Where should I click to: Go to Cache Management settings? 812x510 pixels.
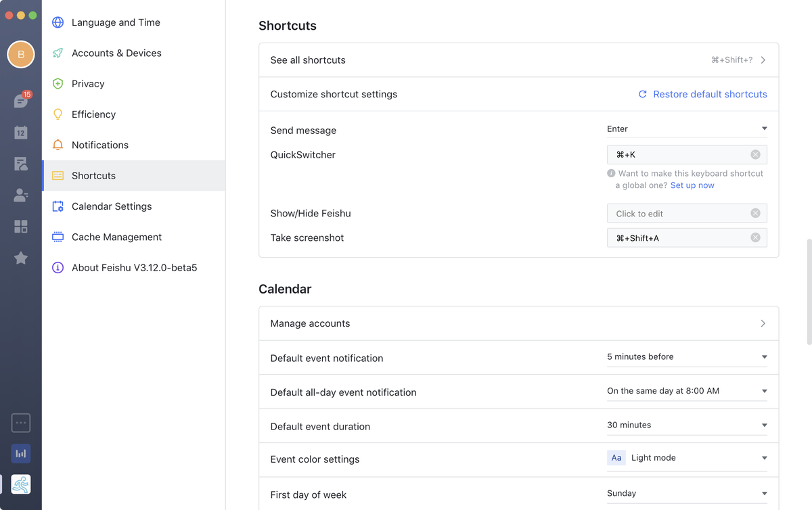click(x=133, y=237)
